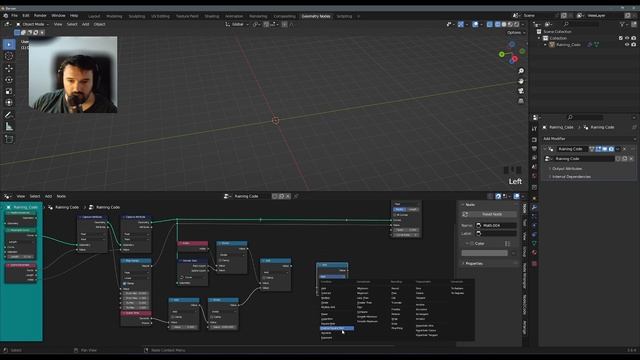The width and height of the screenshot is (640, 360).
Task: Switch to the Shading workspace tab
Action: 212,16
